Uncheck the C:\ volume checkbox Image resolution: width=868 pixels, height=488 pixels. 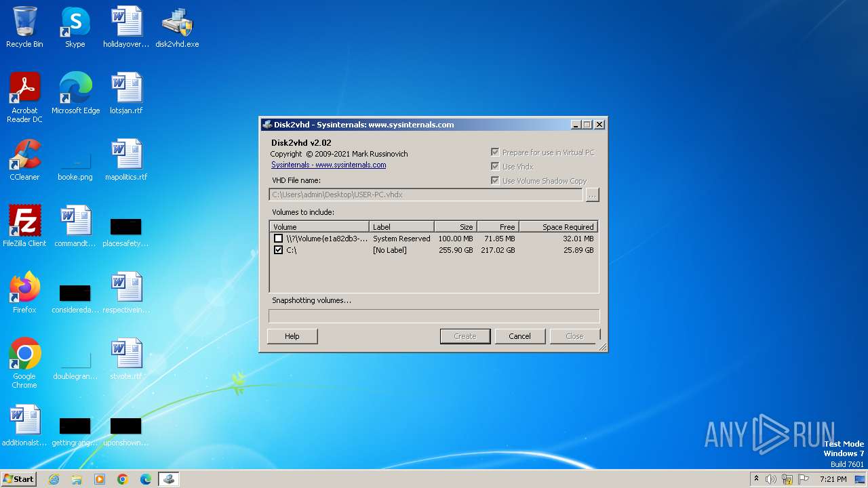(x=278, y=250)
